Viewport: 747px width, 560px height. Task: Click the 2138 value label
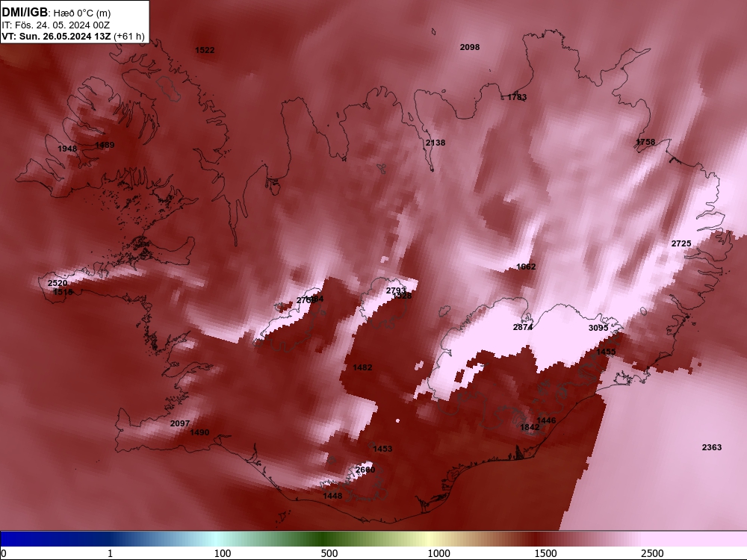pyautogui.click(x=436, y=143)
